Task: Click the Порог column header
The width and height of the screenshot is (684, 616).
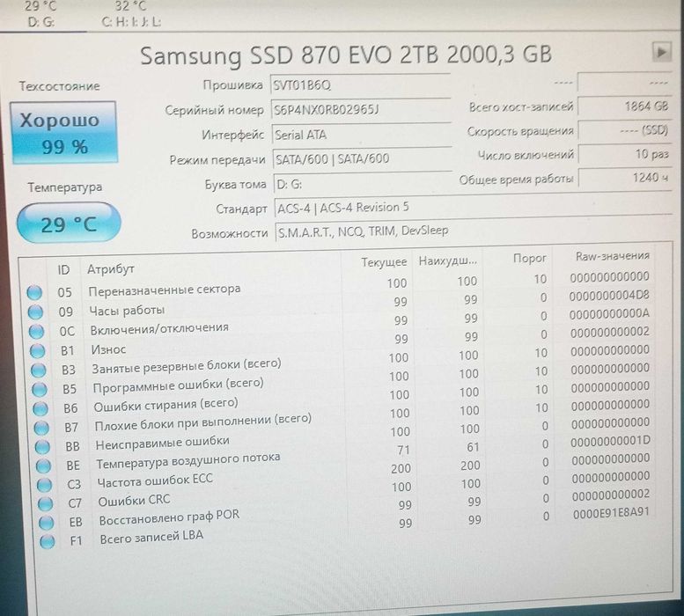Action: point(530,259)
